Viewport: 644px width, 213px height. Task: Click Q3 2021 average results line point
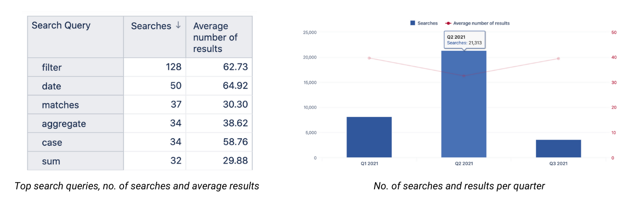click(x=558, y=58)
